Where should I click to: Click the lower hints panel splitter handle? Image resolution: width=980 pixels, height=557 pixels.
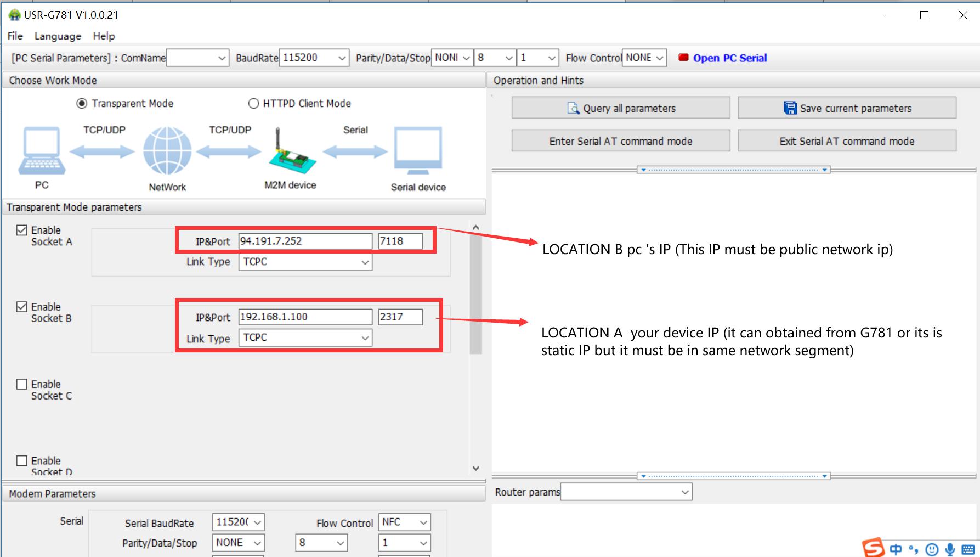734,476
